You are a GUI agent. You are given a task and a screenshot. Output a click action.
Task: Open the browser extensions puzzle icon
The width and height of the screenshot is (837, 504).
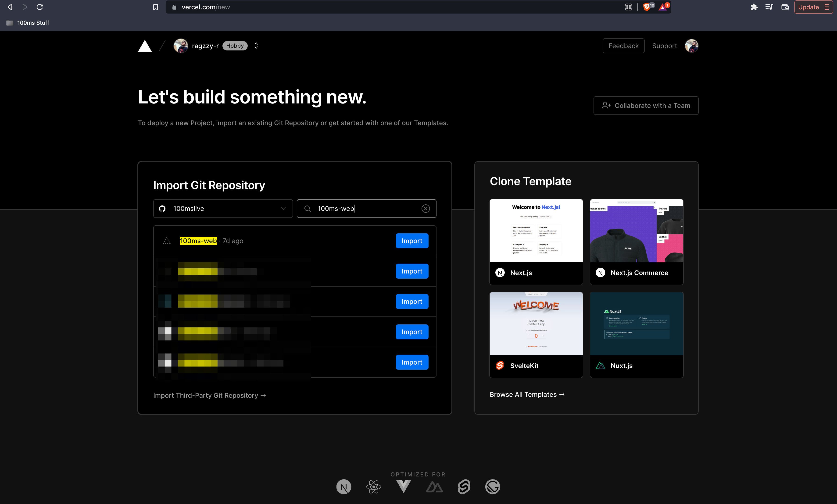[754, 7]
